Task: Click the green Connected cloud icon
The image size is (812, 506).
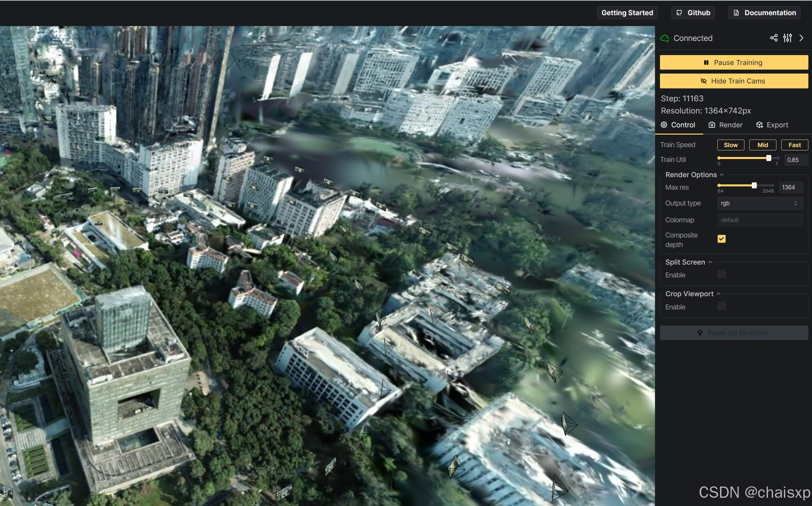Action: pyautogui.click(x=665, y=38)
